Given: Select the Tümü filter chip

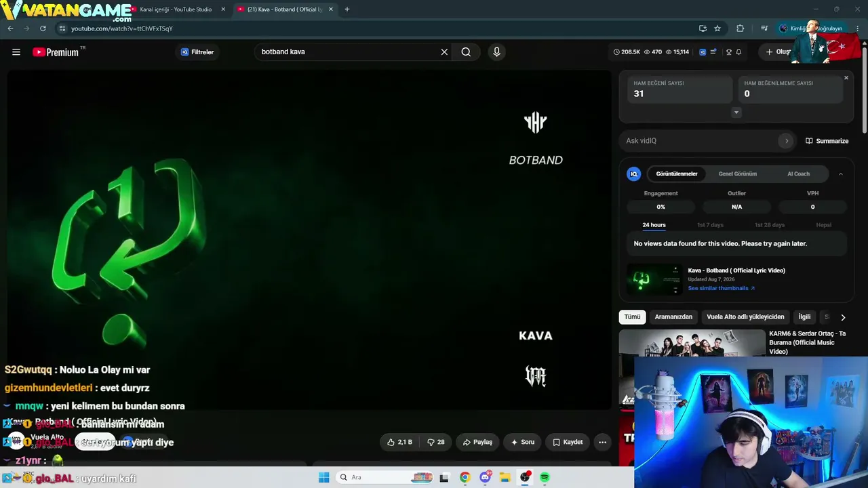Looking at the screenshot, I should pos(632,317).
